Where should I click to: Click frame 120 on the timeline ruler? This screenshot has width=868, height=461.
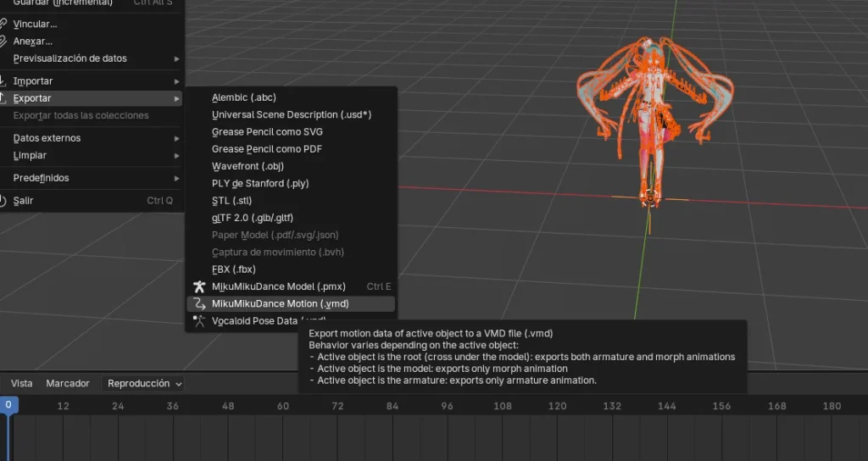coord(557,406)
